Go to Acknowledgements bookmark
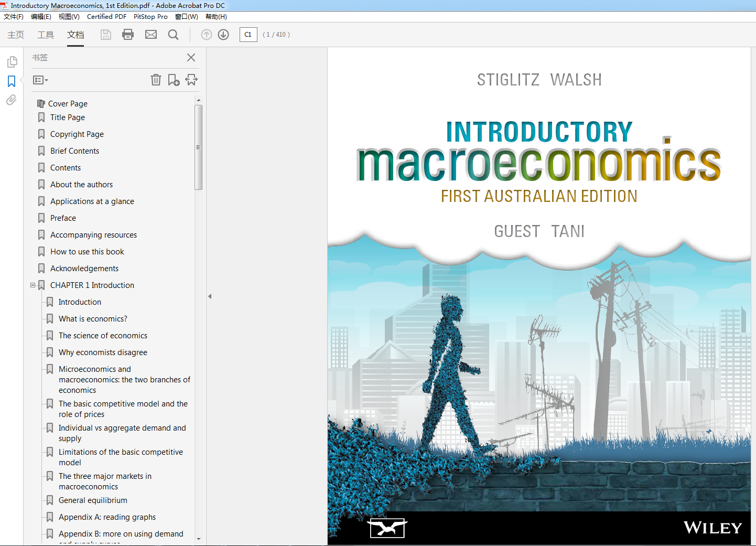The width and height of the screenshot is (756, 546). [x=84, y=269]
